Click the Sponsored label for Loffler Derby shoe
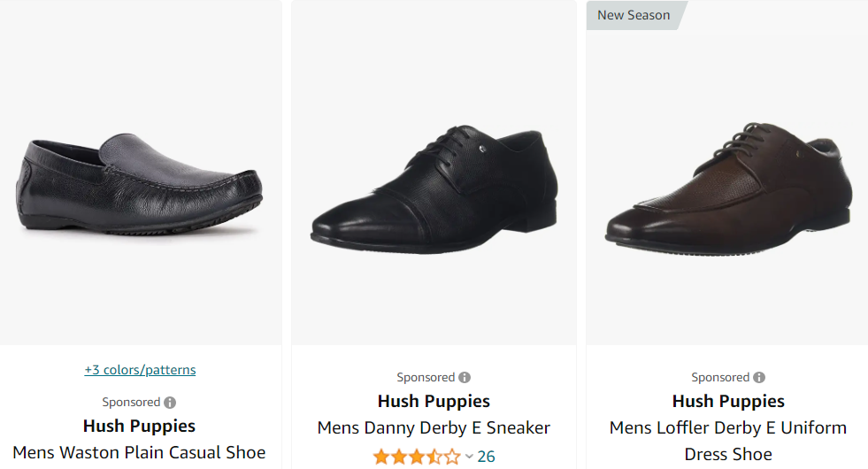 tap(720, 378)
